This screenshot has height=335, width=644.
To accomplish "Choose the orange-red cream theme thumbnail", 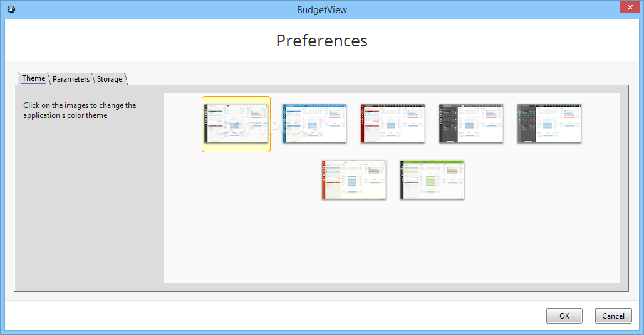I will tap(353, 180).
